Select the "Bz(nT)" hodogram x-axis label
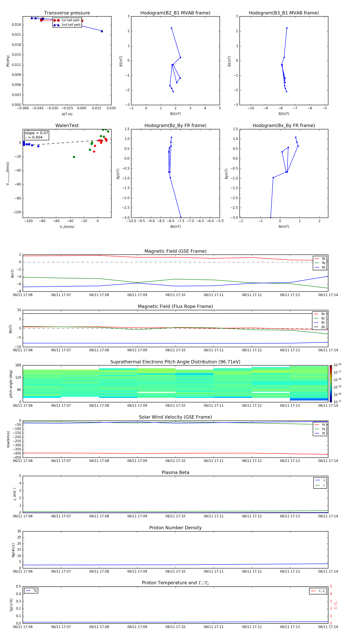Screen dimensions: 351x644 click(175, 227)
